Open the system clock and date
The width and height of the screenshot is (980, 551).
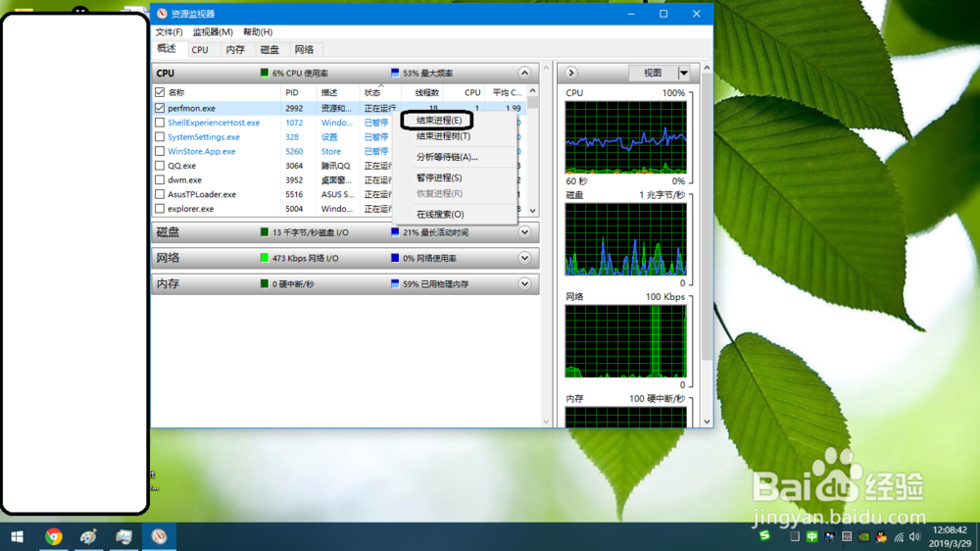[950, 536]
